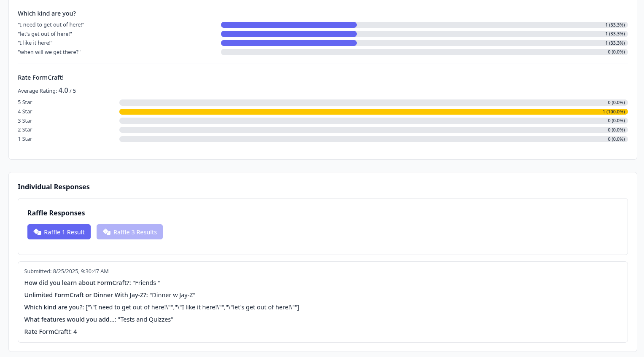Click the Raffle 1 Result button
Screen dimensions: 644x357
59,232
